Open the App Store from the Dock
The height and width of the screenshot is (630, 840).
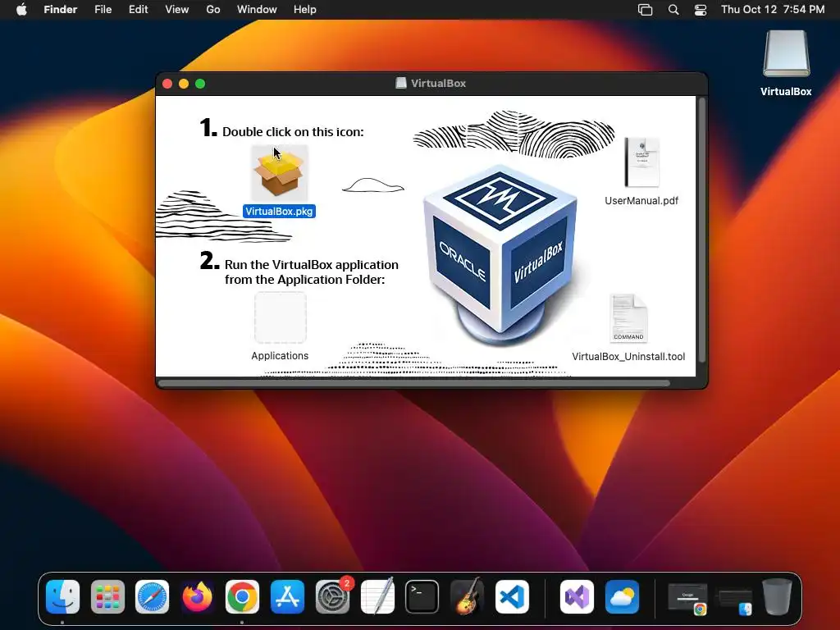point(287,597)
